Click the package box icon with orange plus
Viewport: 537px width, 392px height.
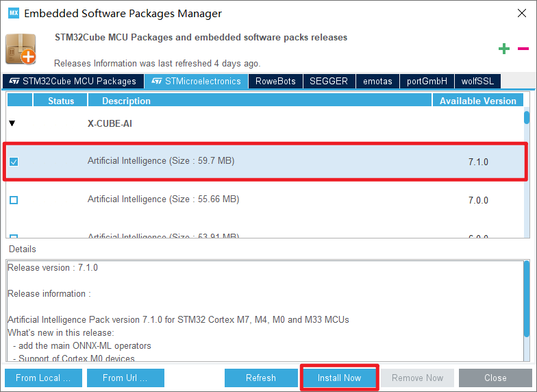(21, 49)
